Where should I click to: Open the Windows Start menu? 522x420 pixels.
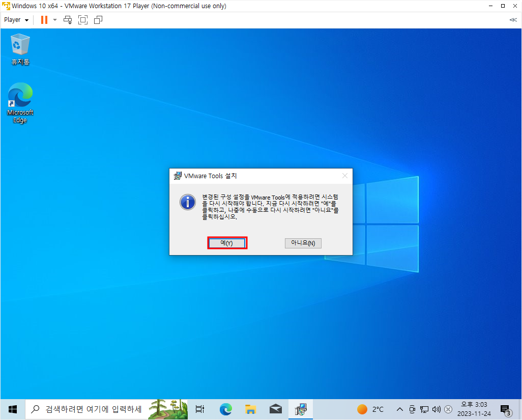[x=13, y=409]
